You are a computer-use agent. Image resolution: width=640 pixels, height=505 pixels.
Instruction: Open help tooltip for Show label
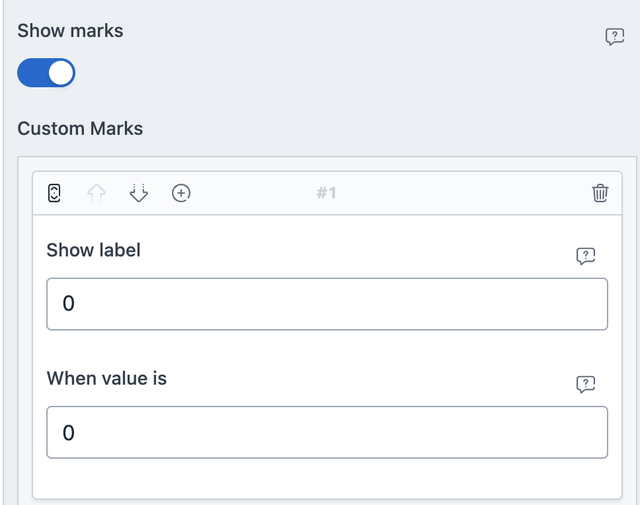click(x=586, y=256)
